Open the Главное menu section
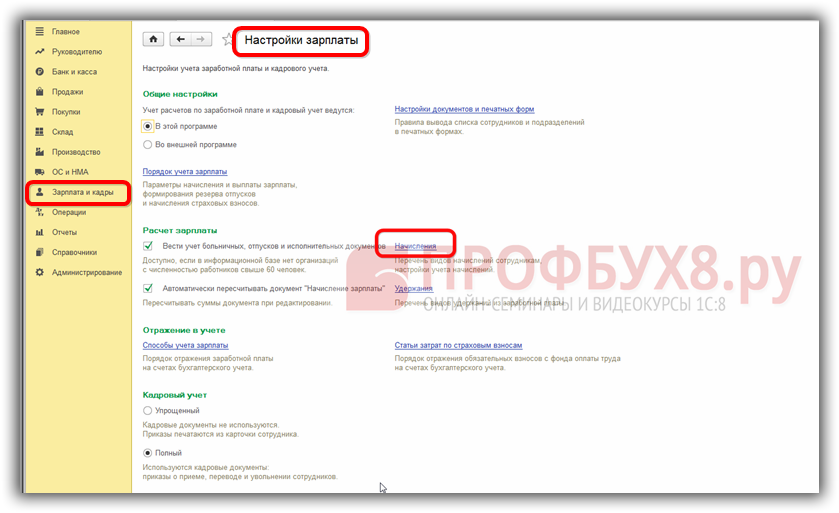The image size is (839, 513). 66,32
